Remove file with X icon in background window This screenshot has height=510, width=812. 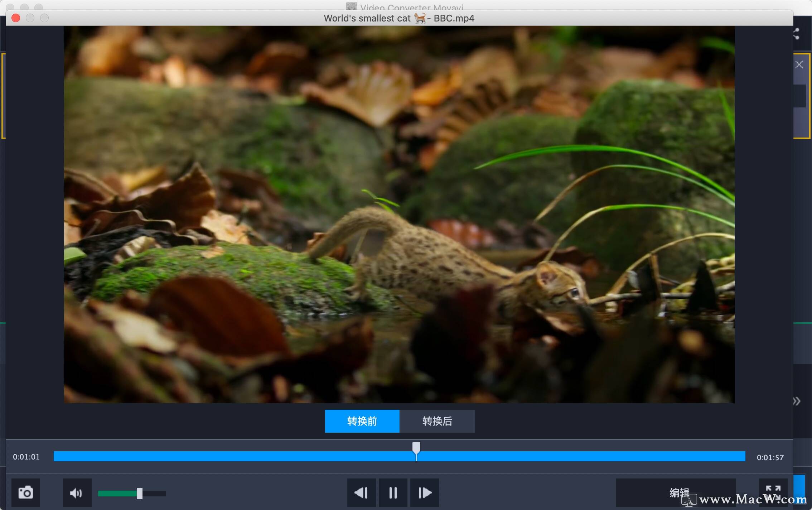click(x=799, y=64)
